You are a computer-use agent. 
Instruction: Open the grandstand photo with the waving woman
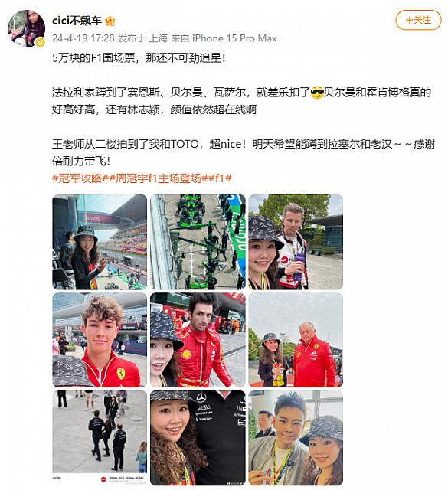pos(100,242)
